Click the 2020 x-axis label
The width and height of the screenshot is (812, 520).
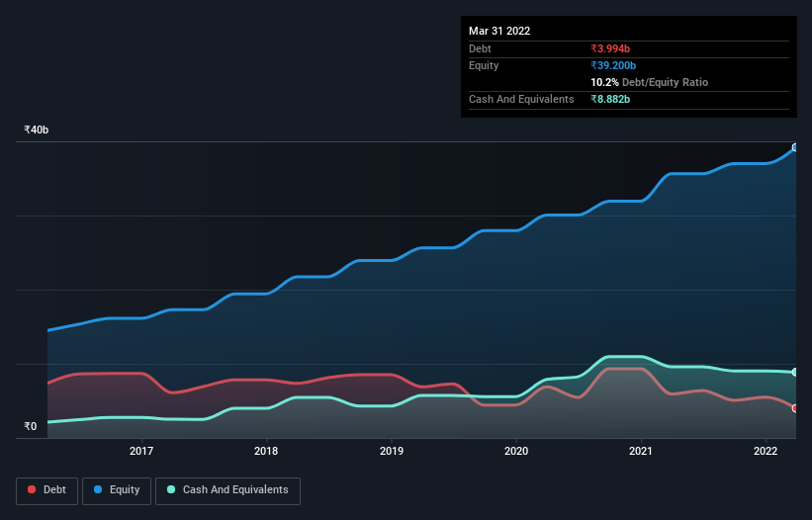click(516, 451)
